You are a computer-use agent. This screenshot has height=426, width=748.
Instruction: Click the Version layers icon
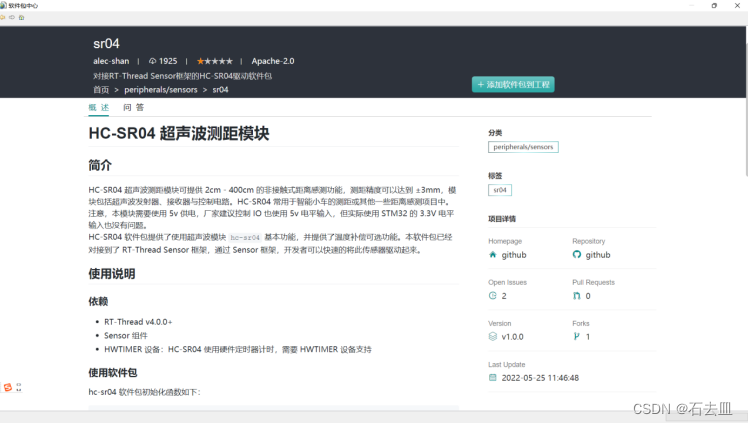click(x=493, y=336)
